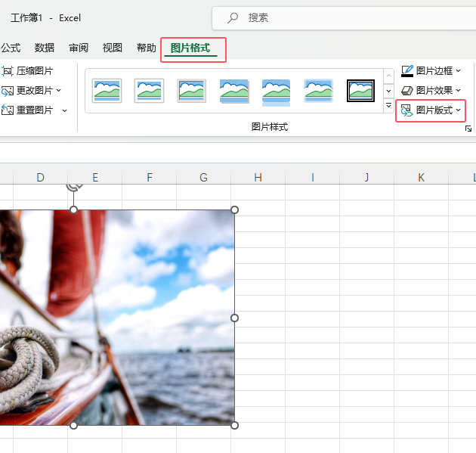Image resolution: width=476 pixels, height=453 pixels.
Task: Click the picture's rotation handle
Action: [x=74, y=187]
